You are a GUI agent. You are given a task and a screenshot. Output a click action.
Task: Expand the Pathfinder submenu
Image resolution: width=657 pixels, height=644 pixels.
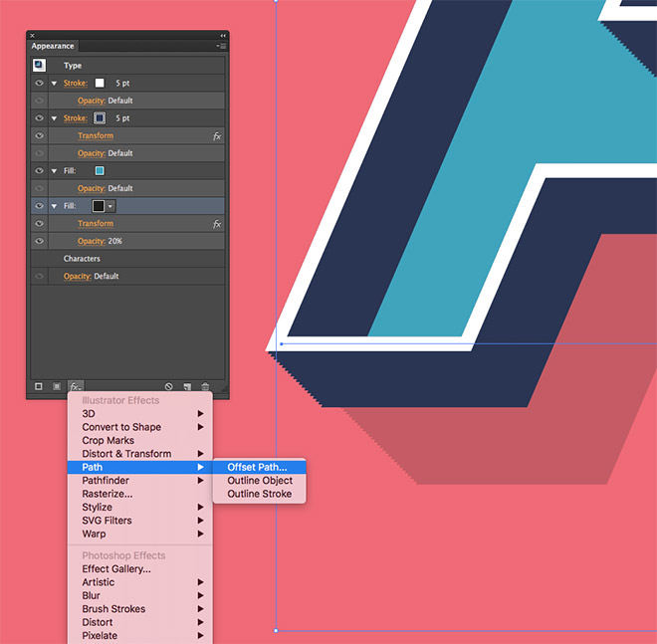[140, 481]
